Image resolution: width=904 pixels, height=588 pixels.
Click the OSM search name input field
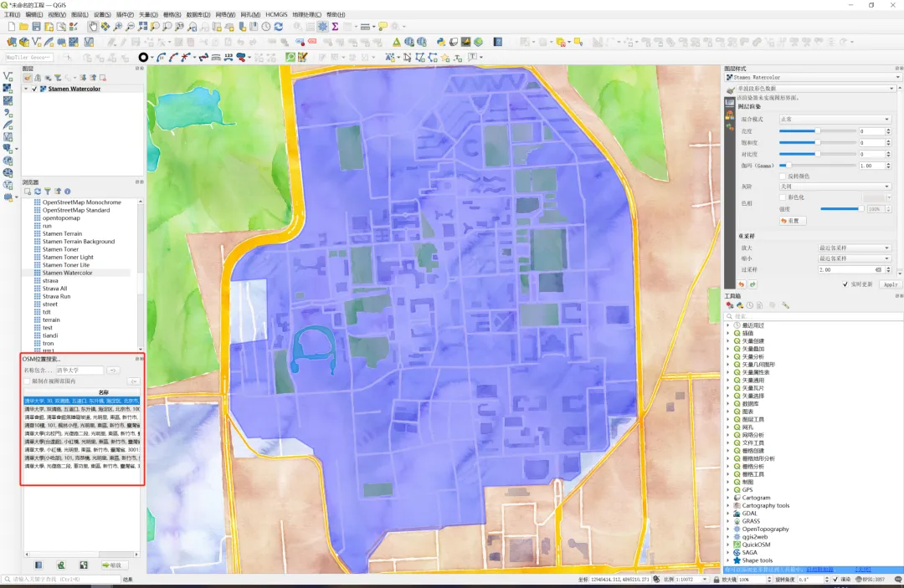(79, 371)
